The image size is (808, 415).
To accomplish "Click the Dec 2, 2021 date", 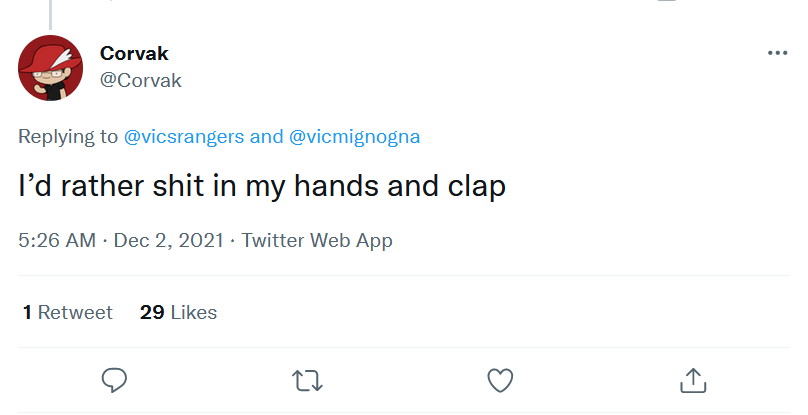I will [x=169, y=241].
